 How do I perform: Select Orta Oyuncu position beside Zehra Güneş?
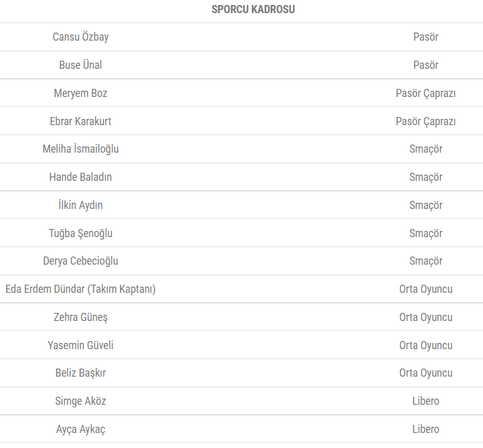[x=425, y=317]
